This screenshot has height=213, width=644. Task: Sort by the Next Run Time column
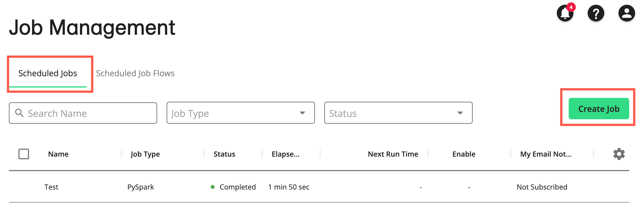click(393, 154)
